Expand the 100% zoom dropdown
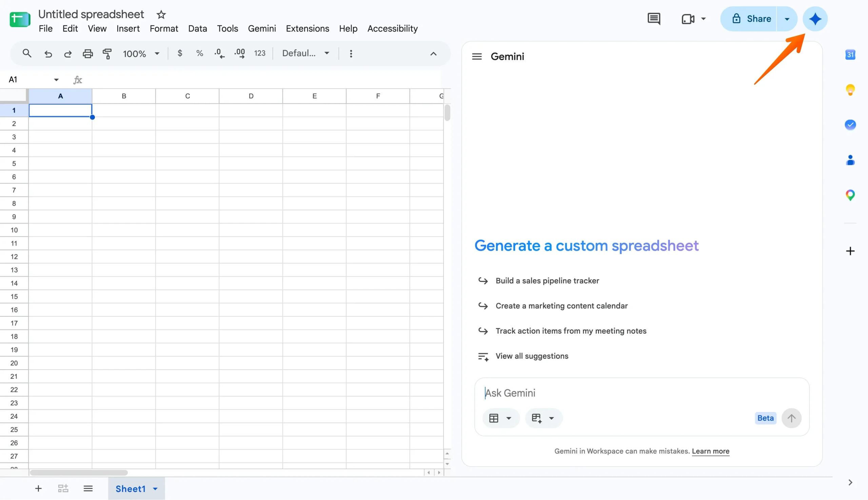Image resolution: width=868 pixels, height=500 pixels. click(141, 54)
